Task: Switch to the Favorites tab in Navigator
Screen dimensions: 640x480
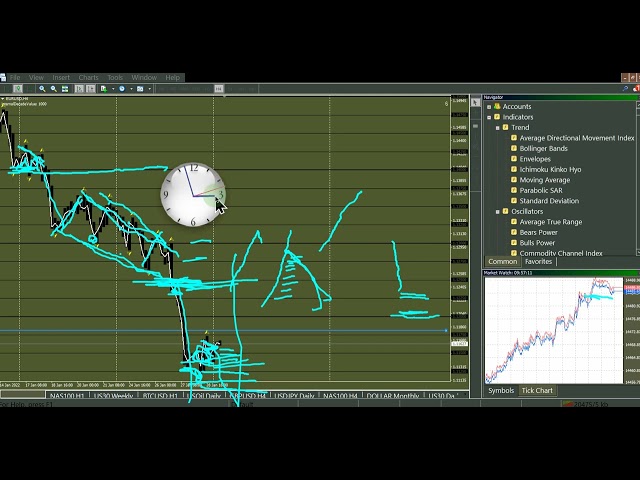Action: coord(538,262)
